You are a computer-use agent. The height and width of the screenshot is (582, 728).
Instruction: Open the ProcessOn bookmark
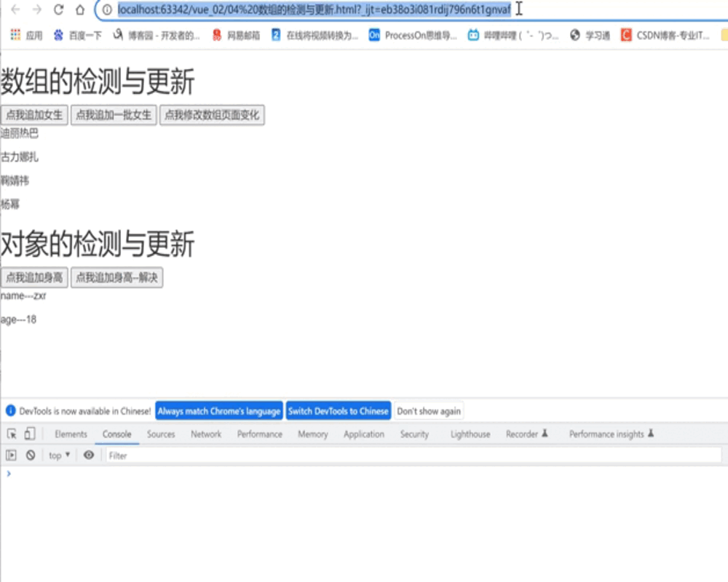[413, 35]
